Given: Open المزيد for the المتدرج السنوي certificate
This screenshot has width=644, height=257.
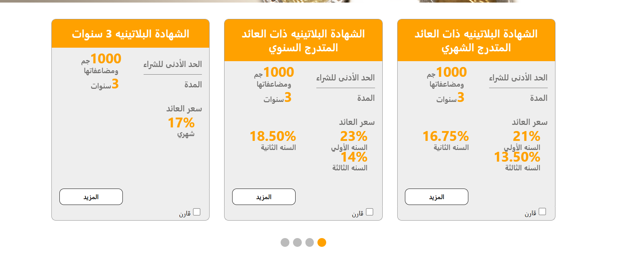Looking at the screenshot, I should 264,197.
